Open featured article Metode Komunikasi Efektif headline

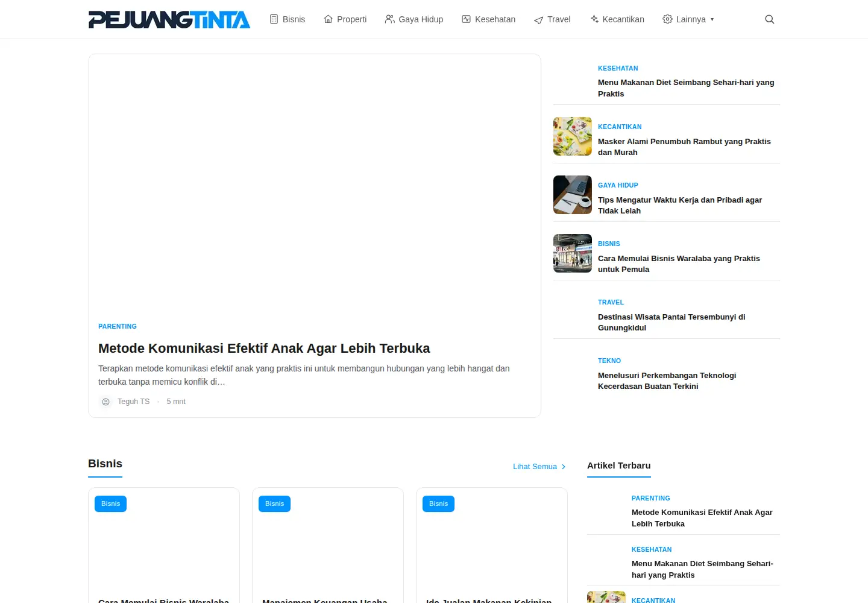(x=264, y=349)
